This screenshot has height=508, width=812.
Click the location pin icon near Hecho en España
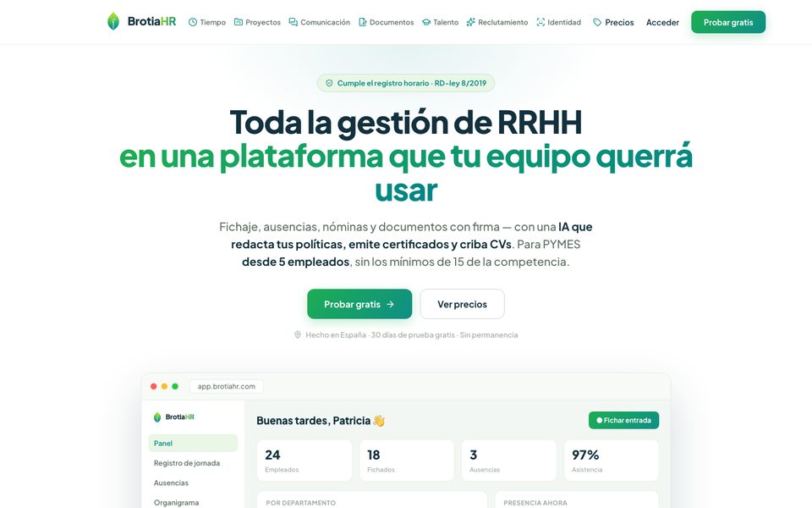[x=298, y=335]
